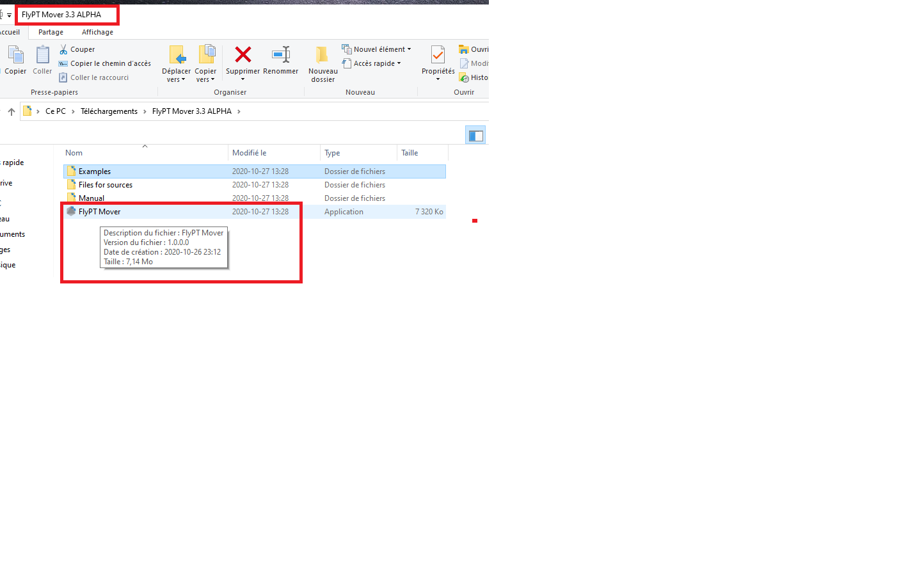Select the Manual folder
This screenshot has width=908, height=588.
pos(255,198)
